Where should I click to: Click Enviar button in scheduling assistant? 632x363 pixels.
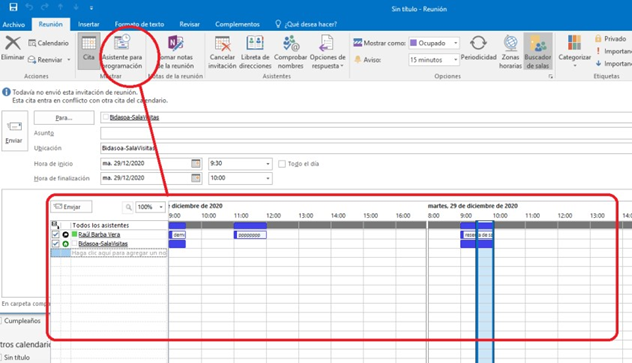[x=71, y=207]
